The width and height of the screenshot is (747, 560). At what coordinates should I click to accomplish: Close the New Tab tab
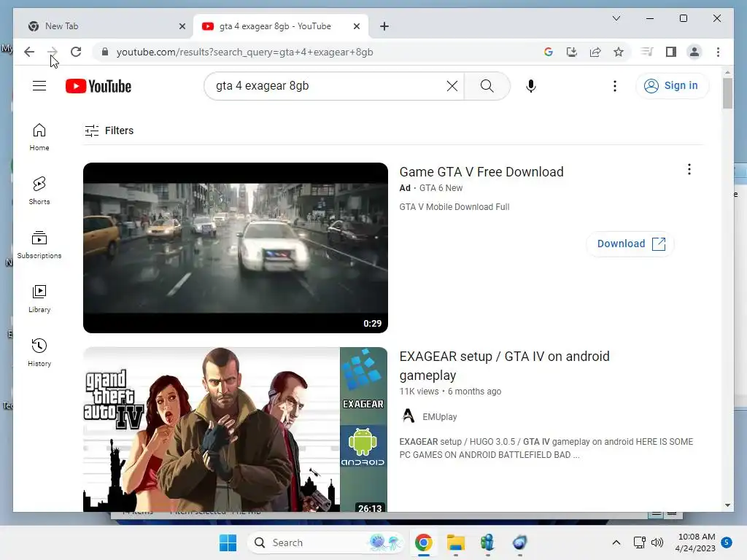pos(182,26)
